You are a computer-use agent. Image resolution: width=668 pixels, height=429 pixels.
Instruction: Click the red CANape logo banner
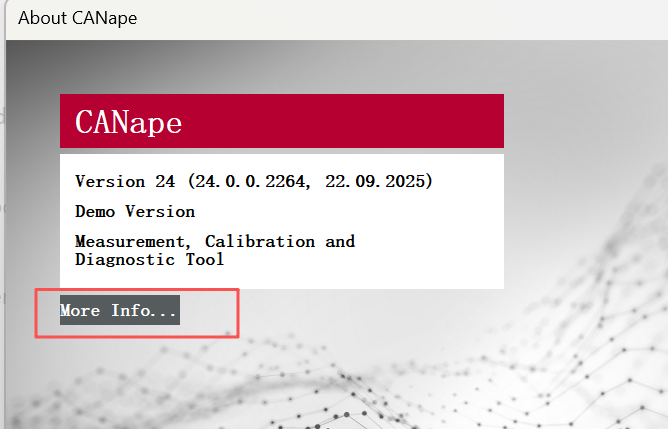282,121
